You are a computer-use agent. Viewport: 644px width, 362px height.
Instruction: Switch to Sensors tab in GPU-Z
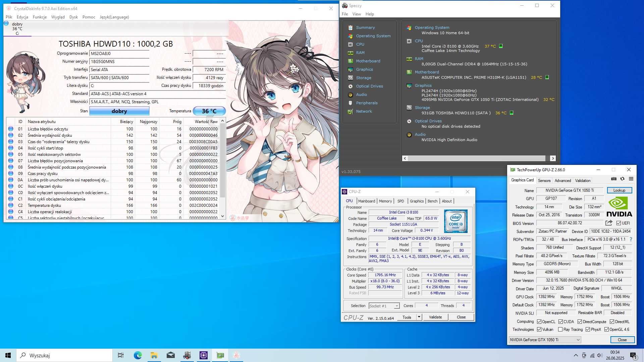544,180
